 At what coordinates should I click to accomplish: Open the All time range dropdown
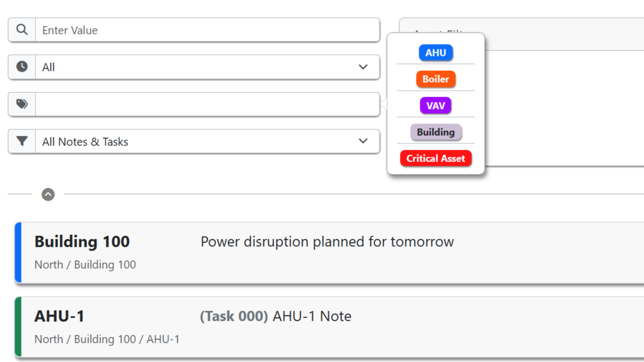(x=207, y=67)
